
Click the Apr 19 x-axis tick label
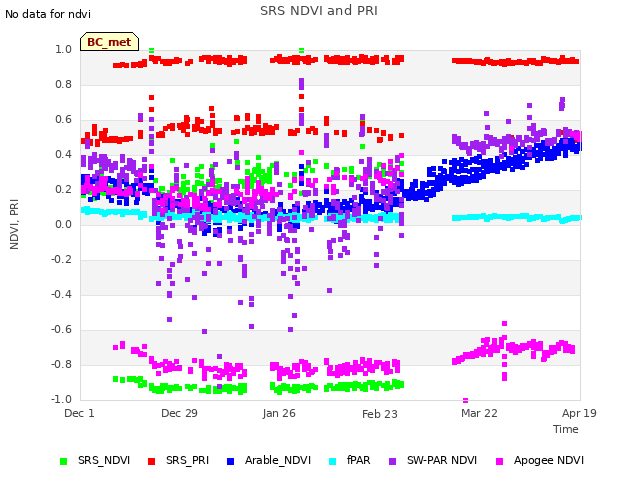579,413
